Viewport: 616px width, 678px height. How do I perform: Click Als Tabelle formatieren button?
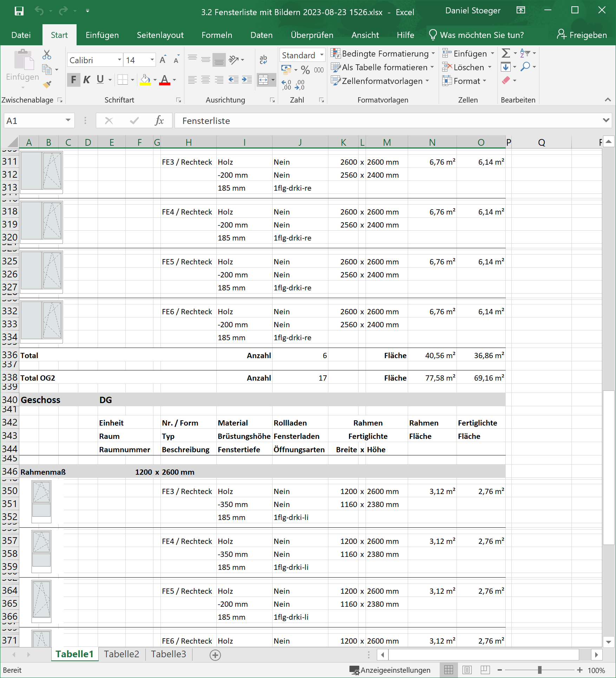coord(383,67)
